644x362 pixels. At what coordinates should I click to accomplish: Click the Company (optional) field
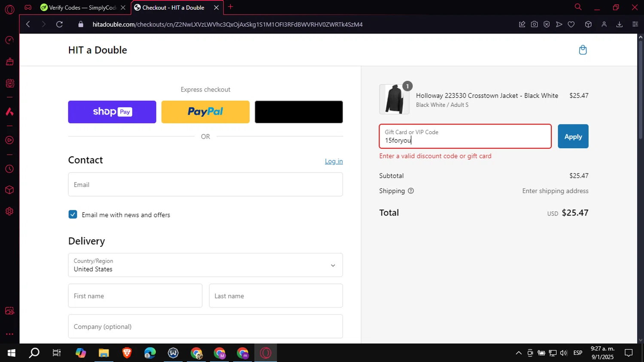(x=205, y=326)
